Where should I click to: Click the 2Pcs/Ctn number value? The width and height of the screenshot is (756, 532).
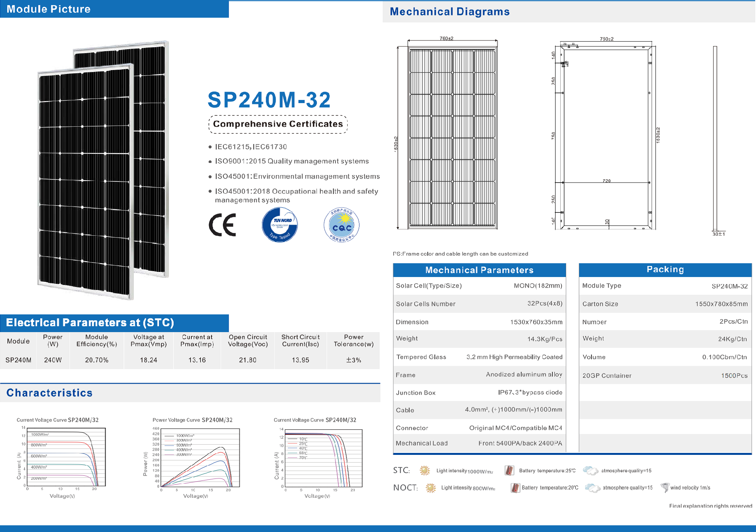pyautogui.click(x=734, y=321)
